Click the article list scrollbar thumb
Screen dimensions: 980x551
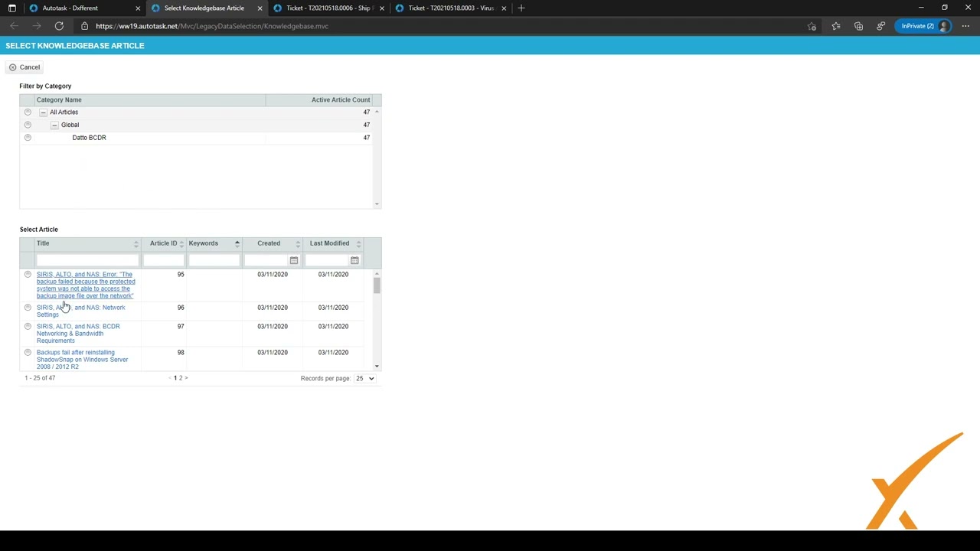(x=377, y=285)
